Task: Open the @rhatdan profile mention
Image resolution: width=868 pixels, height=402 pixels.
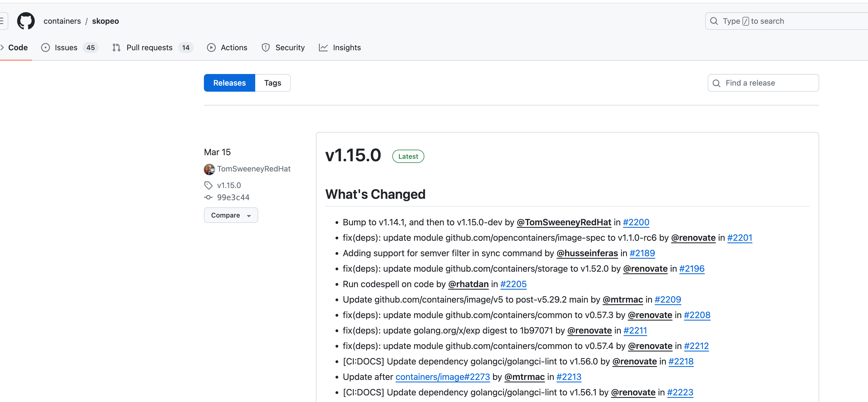Action: click(x=468, y=284)
